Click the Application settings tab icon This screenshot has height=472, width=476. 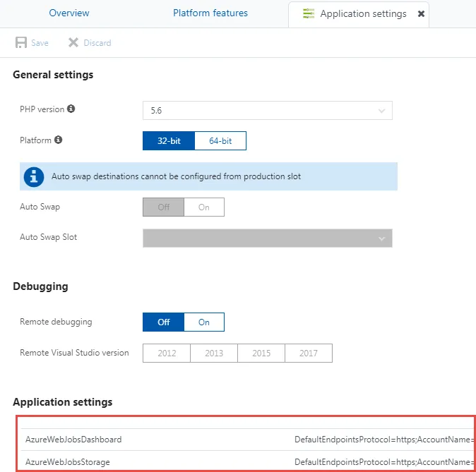point(309,13)
